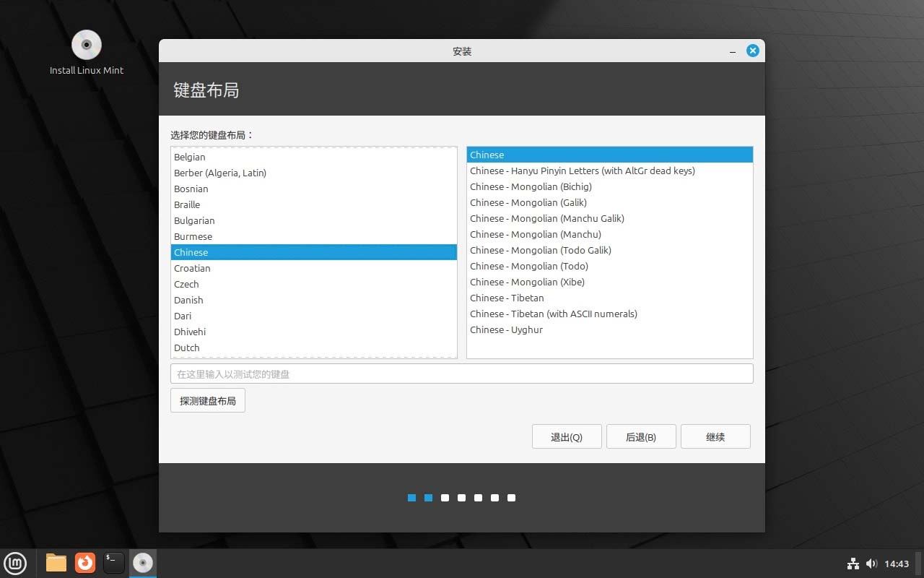Select Chinese - Hanyu Pinyin Letters variant
This screenshot has width=924, height=578.
(582, 171)
